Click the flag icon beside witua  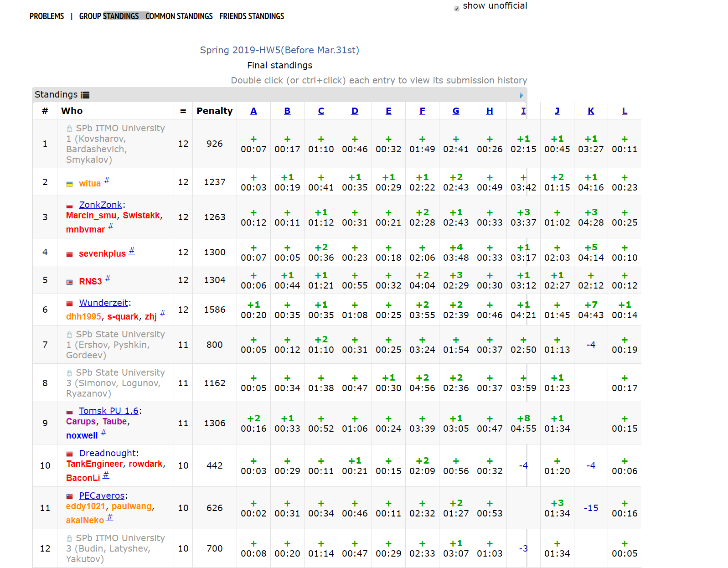[70, 184]
